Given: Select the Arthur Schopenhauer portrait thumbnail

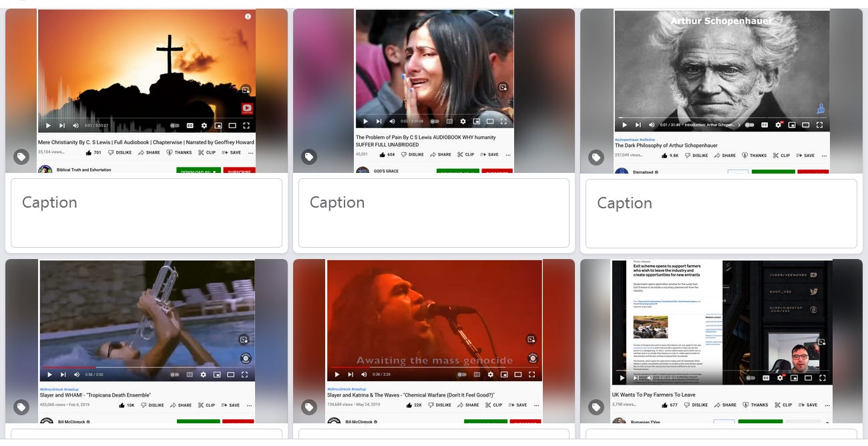Looking at the screenshot, I should point(722,70).
